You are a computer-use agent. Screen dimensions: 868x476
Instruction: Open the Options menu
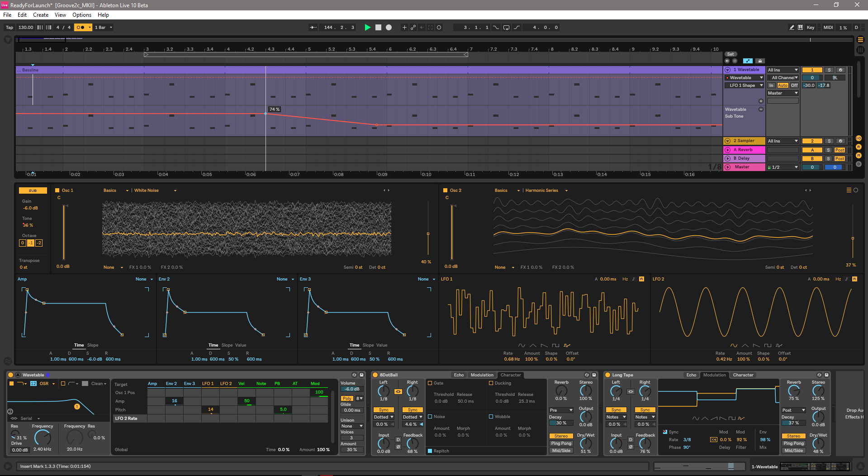[x=81, y=14]
